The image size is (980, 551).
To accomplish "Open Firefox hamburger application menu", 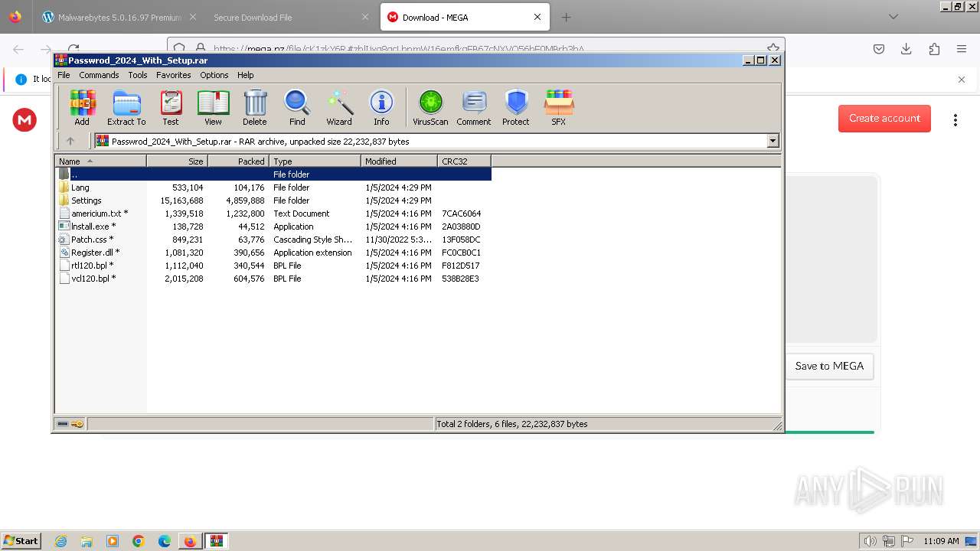I will [962, 49].
